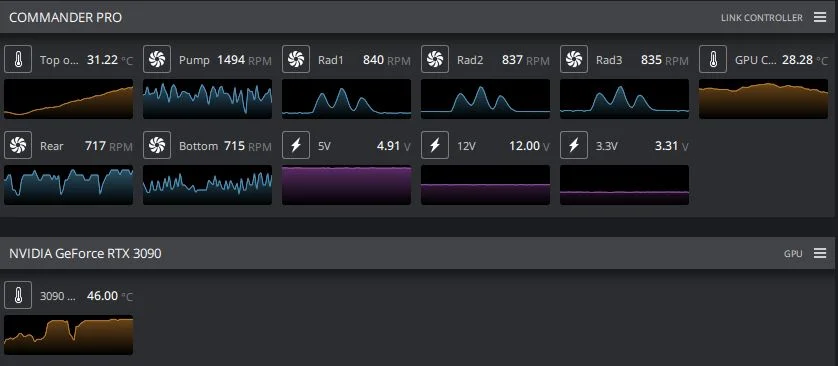Select the Rear 717 RPM value
The height and width of the screenshot is (366, 838).
108,146
